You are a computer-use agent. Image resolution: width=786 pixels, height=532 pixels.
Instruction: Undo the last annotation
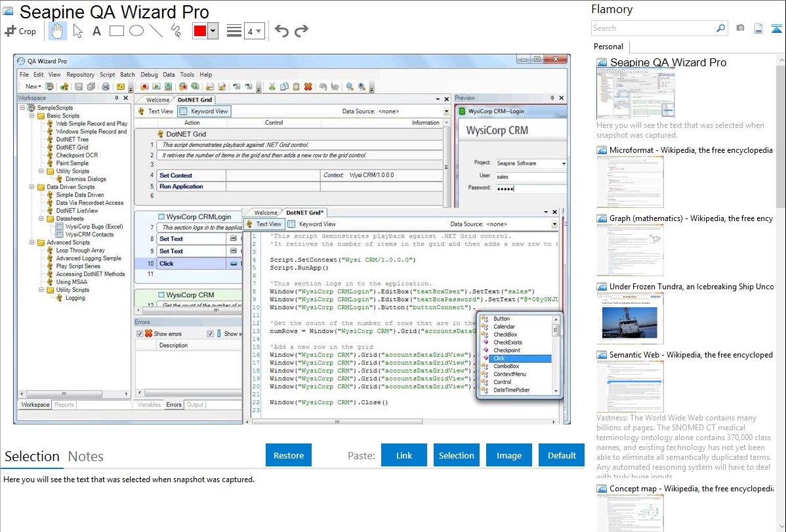click(x=281, y=31)
